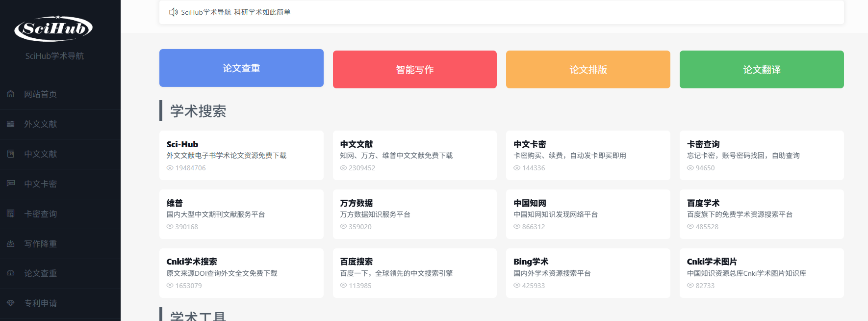Open the 中文文献 card title
The image size is (868, 321).
(x=357, y=144)
